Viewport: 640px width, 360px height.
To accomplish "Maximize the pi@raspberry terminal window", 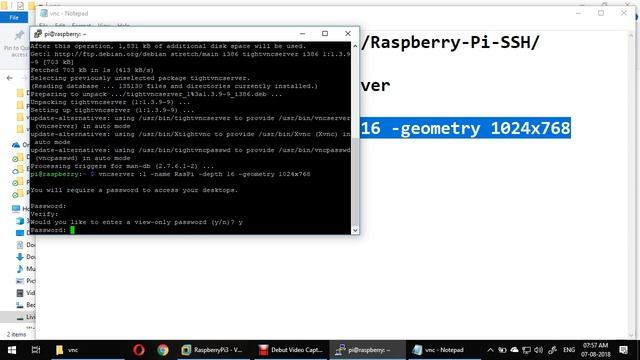I will tap(325, 33).
